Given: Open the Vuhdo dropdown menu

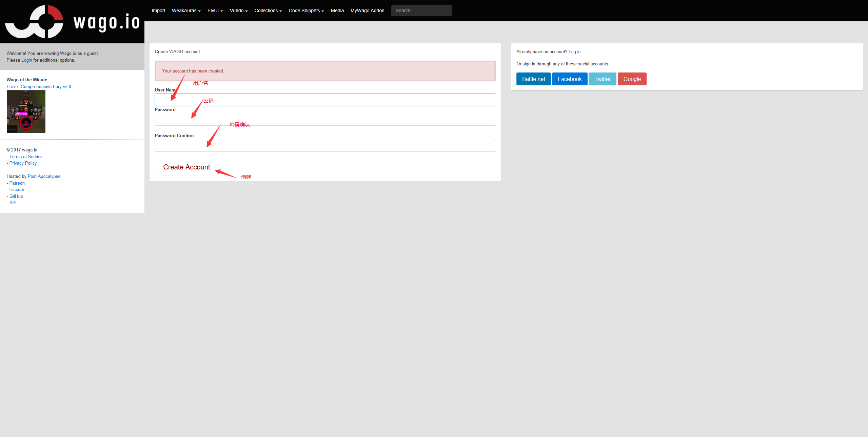Looking at the screenshot, I should point(238,11).
